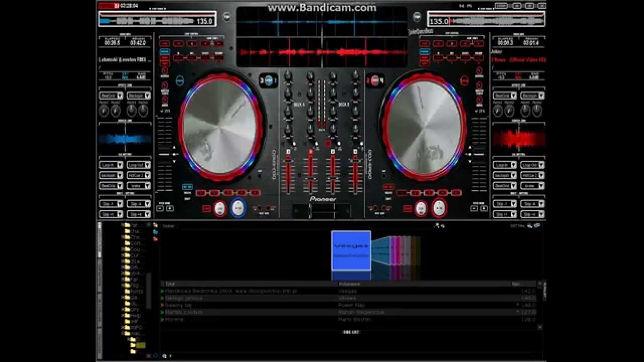644x362 pixels.
Task: Start the right deck with its play button
Action: point(439,208)
